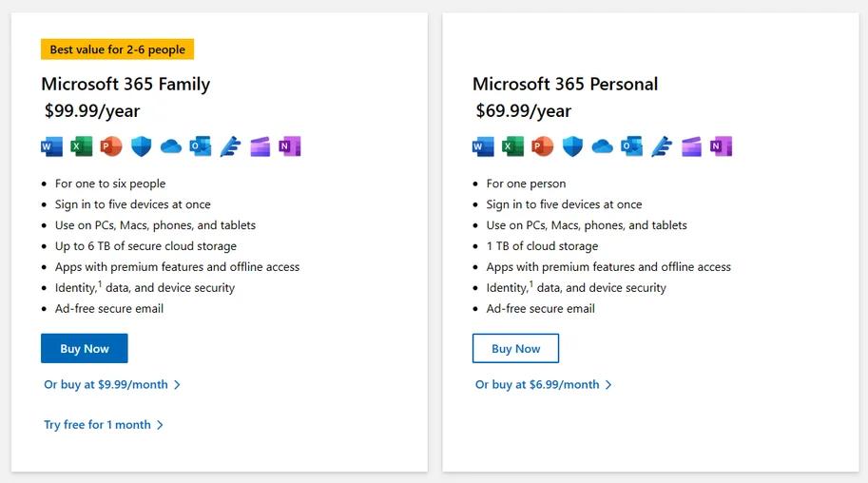Click the OneNote icon in the Personal plan

[x=722, y=146]
